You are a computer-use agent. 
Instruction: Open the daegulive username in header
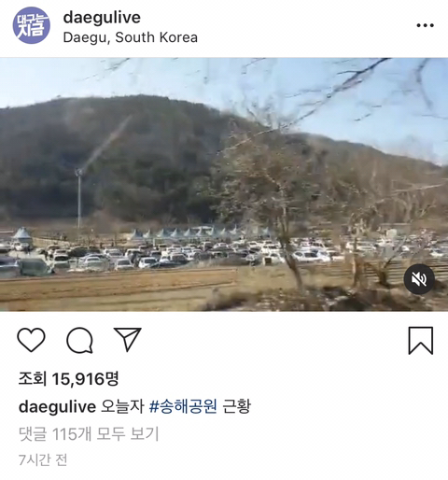(102, 18)
